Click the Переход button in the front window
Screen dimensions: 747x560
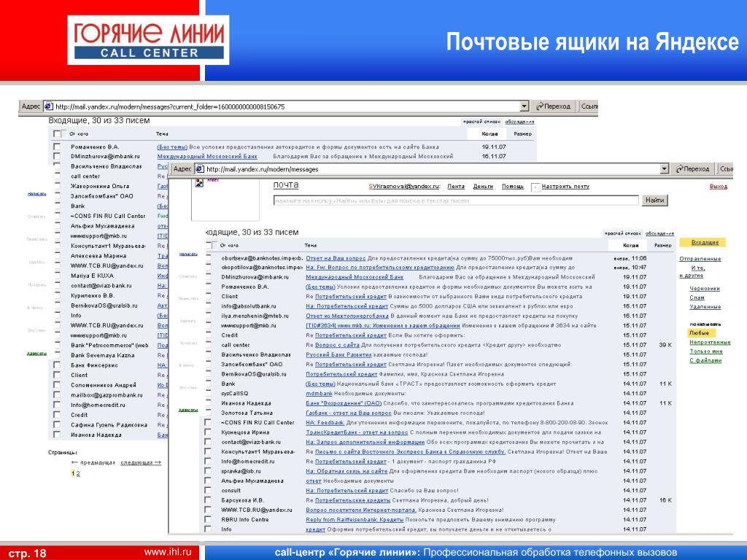tap(693, 169)
